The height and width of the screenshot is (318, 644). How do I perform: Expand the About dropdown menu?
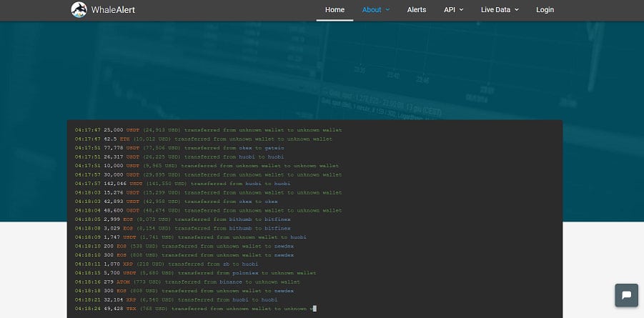376,10
